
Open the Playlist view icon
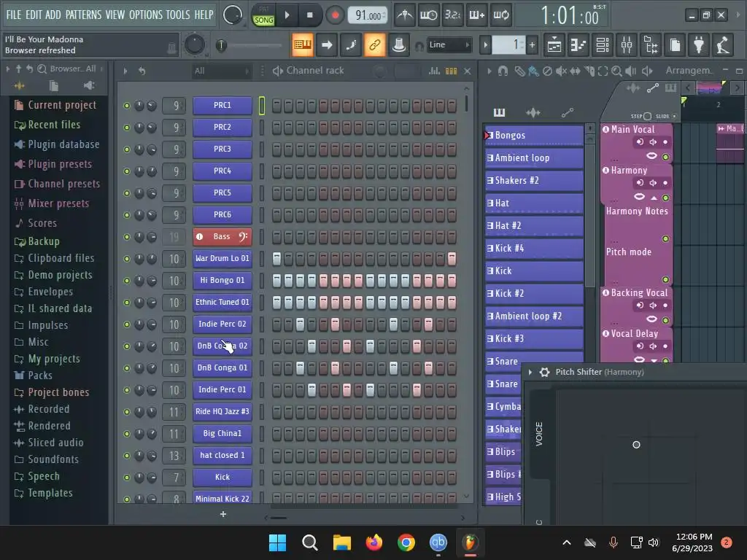tap(554, 45)
